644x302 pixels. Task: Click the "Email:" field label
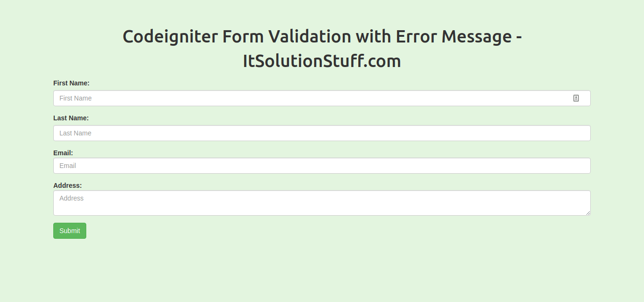(x=63, y=153)
